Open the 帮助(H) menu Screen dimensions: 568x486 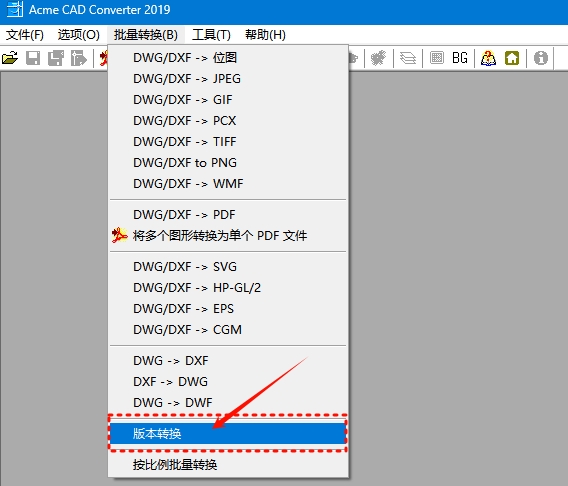pos(265,35)
